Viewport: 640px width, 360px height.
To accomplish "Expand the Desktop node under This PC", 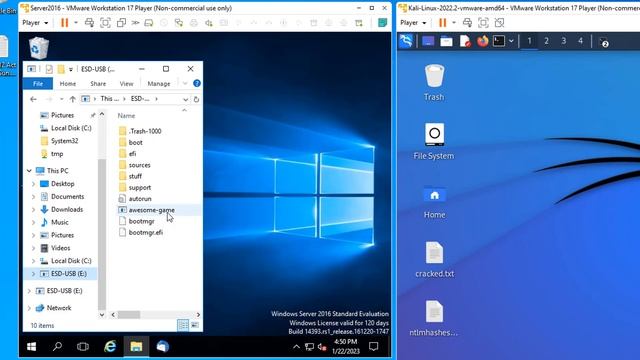I will click(x=33, y=184).
